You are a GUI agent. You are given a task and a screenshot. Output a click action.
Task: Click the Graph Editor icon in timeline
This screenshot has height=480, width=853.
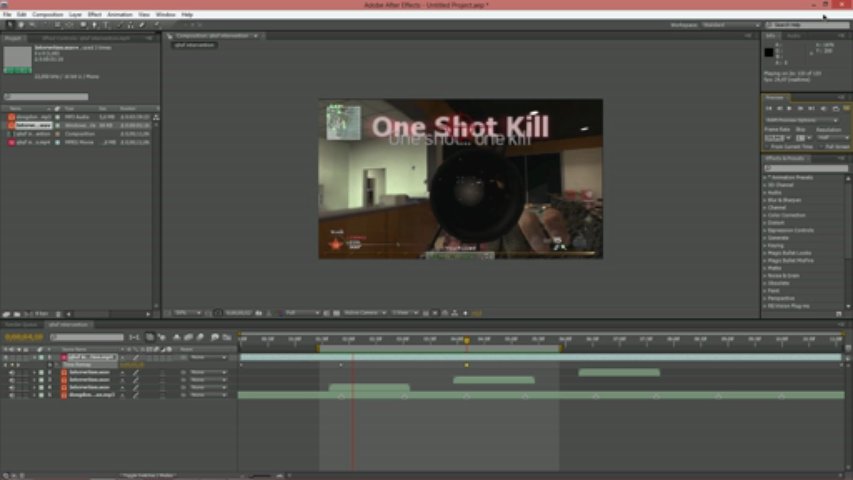coord(225,338)
